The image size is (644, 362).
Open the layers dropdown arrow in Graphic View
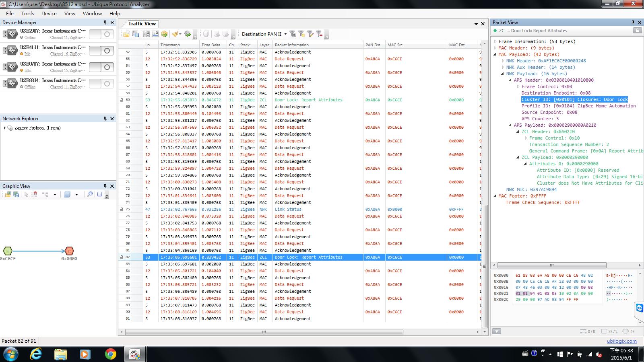pyautogui.click(x=76, y=195)
